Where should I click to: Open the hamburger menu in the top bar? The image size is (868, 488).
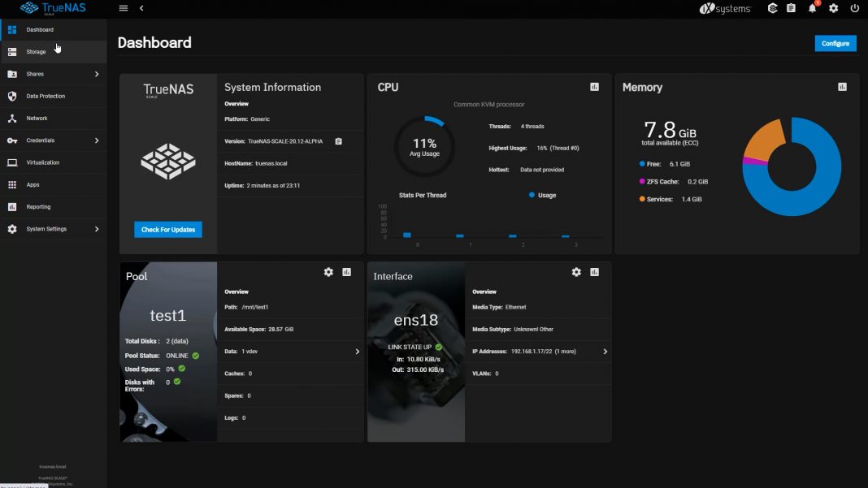coord(124,8)
